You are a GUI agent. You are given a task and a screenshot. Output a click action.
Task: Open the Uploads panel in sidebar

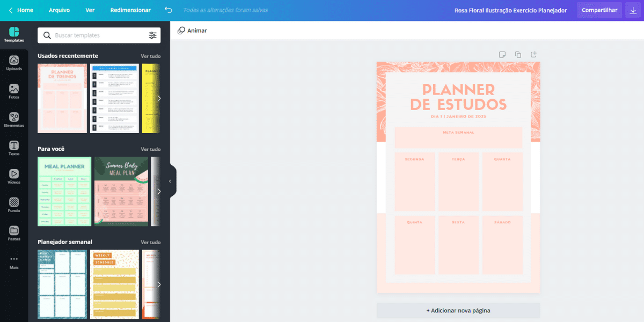tap(14, 63)
